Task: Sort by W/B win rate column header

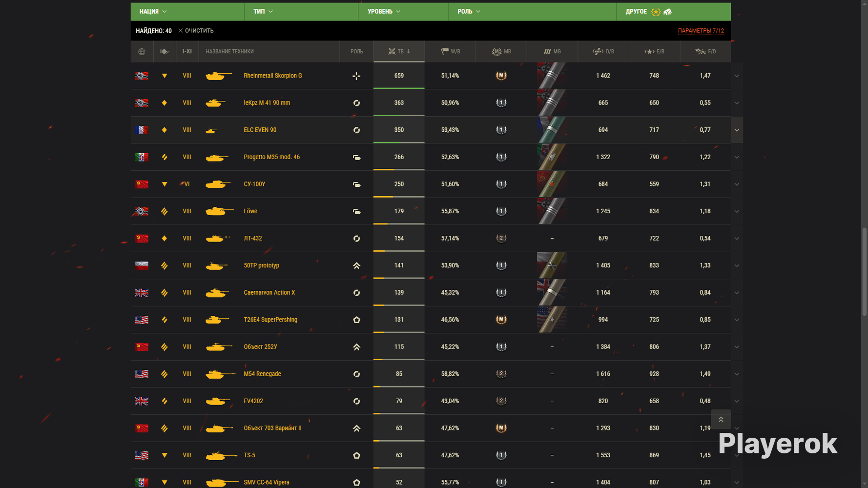Action: click(x=450, y=52)
